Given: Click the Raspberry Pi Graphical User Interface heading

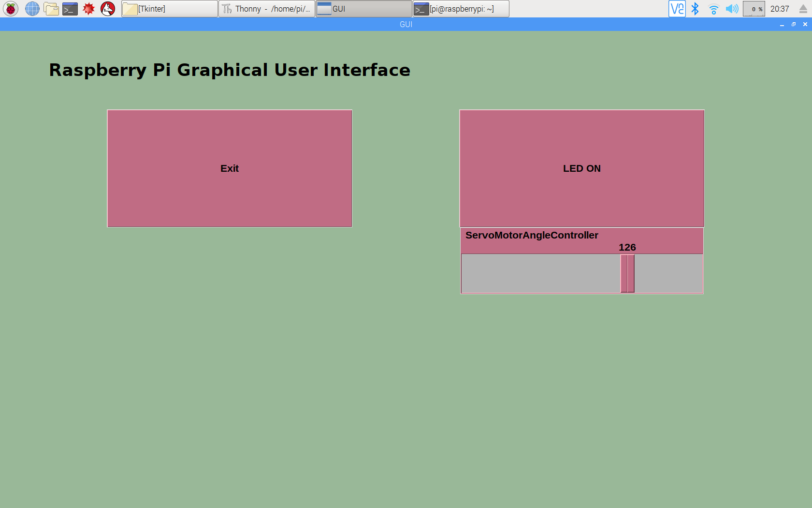Looking at the screenshot, I should pos(230,70).
